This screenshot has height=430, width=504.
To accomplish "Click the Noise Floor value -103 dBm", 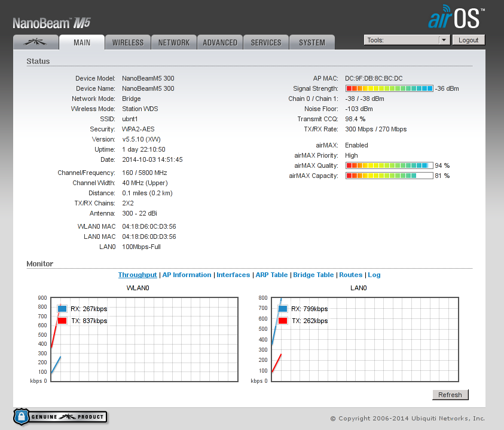I will 359,109.
